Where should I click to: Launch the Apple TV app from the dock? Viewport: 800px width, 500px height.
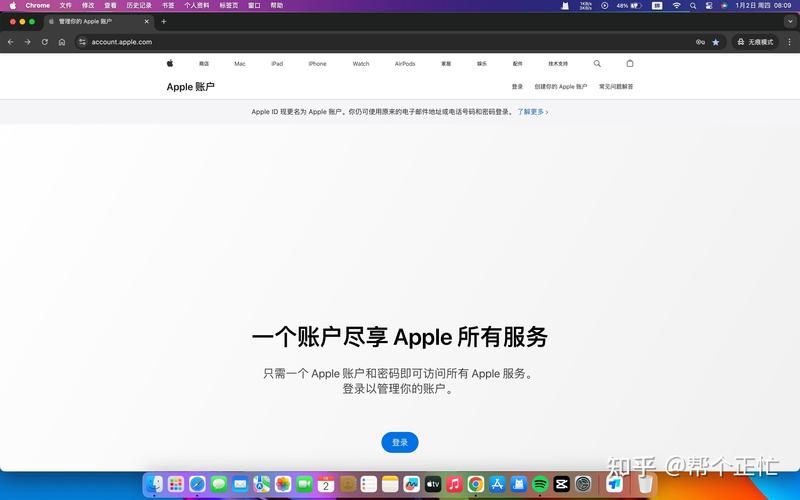coord(433,484)
